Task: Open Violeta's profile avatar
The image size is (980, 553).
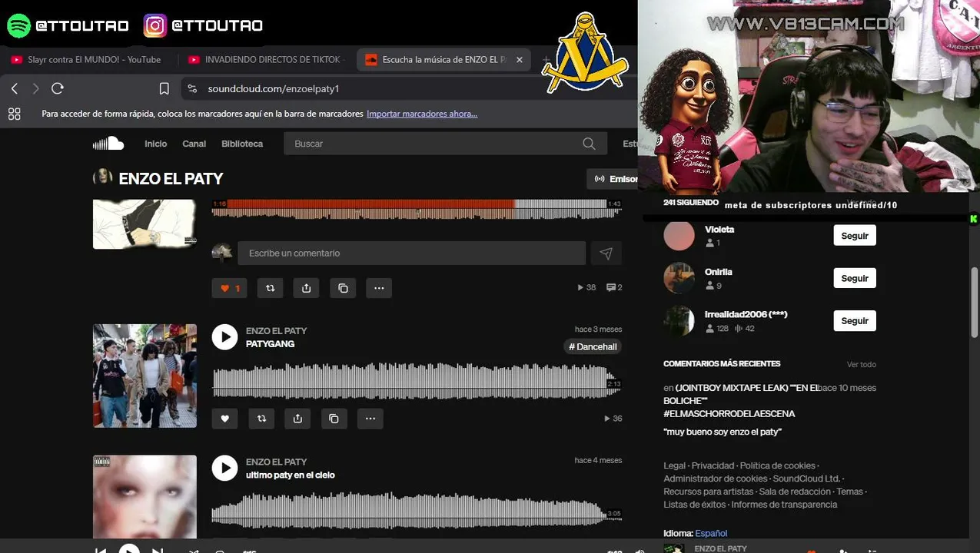Action: [x=679, y=235]
